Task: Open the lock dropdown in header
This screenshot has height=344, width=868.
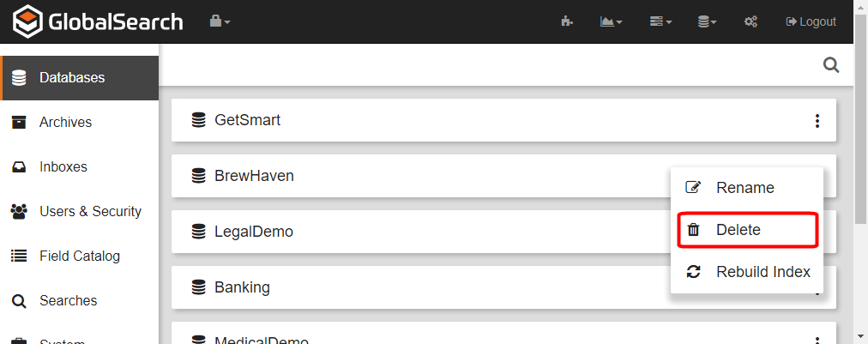Action: click(220, 21)
